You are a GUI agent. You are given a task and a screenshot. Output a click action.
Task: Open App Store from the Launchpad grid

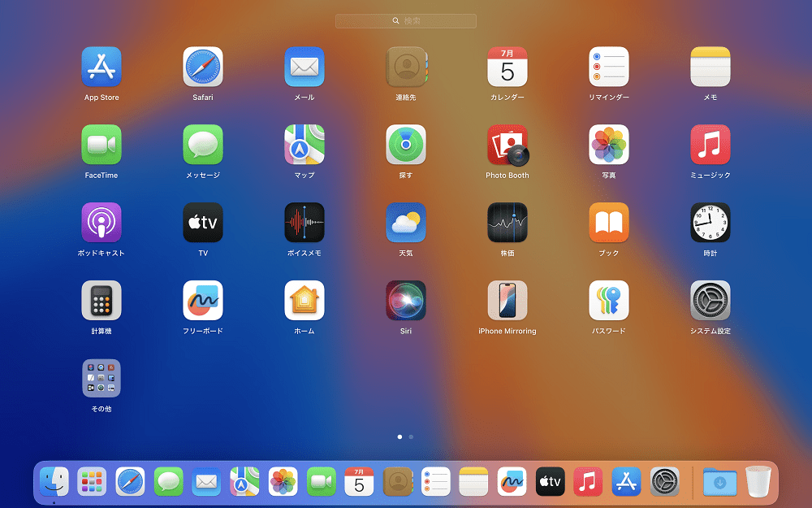pos(101,67)
